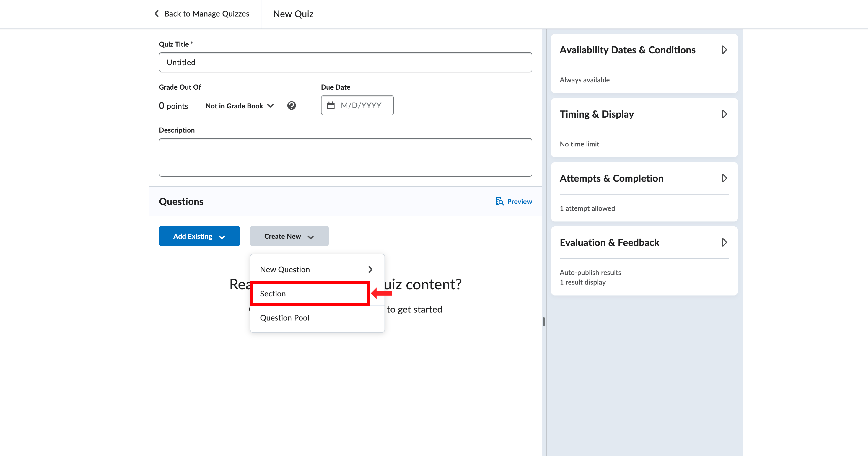Click the Description text box
868x456 pixels.
[345, 157]
